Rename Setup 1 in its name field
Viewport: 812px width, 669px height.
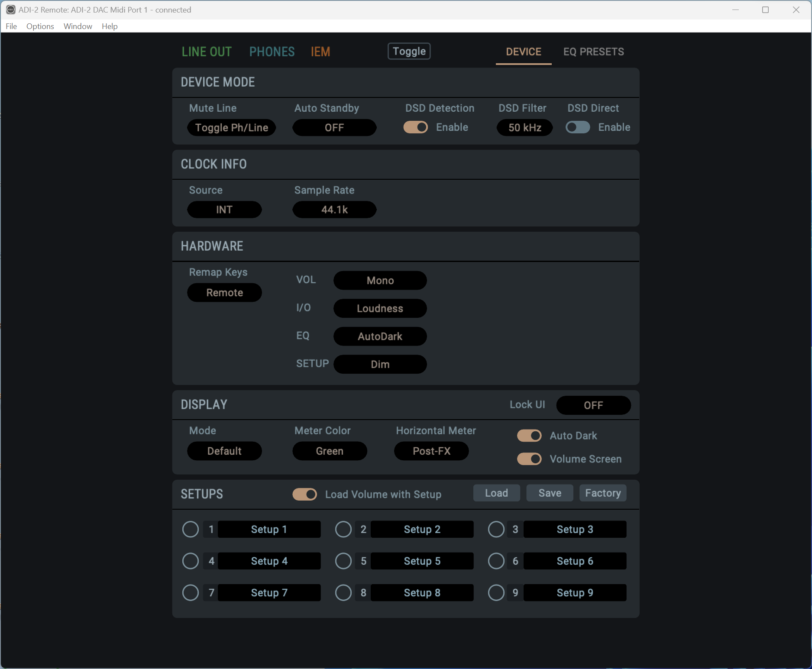point(269,529)
